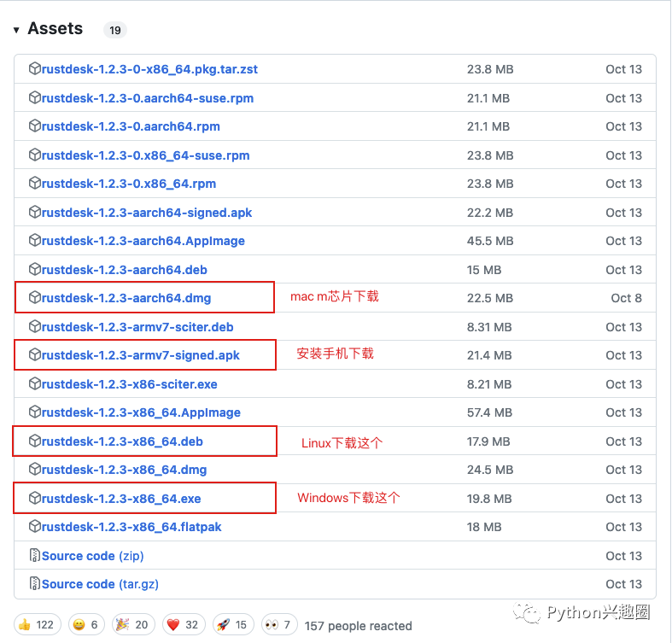672x643 pixels.
Task: Click package icon beside x86_64.dmg
Action: coord(35,470)
